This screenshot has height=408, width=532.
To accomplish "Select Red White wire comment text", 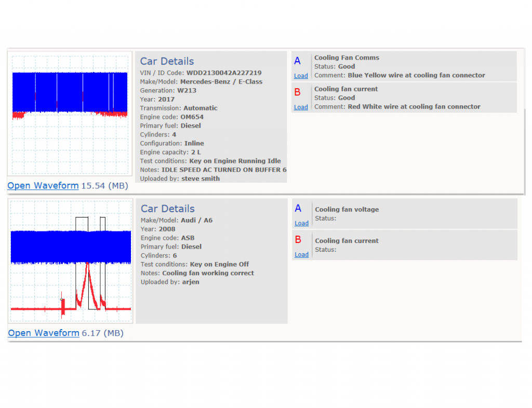I will point(397,106).
